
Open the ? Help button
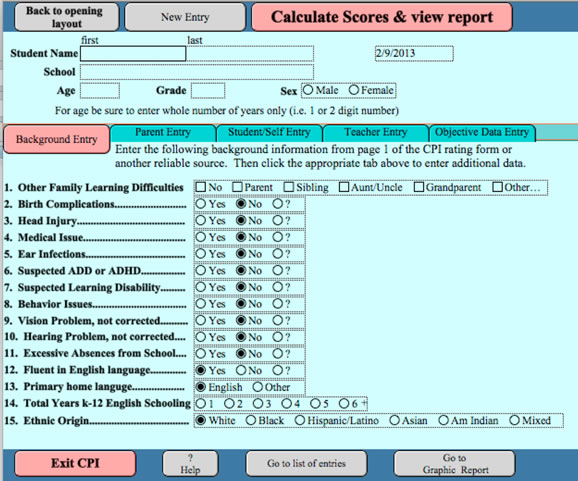click(x=190, y=463)
